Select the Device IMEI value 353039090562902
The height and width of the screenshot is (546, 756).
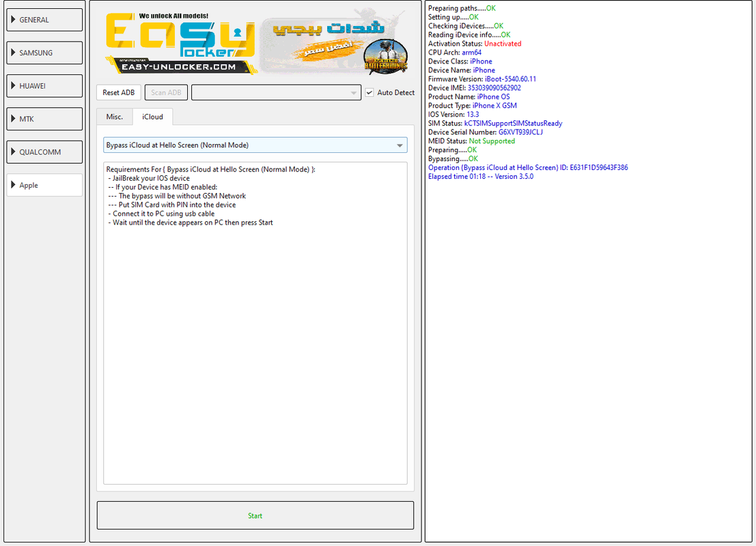[494, 88]
